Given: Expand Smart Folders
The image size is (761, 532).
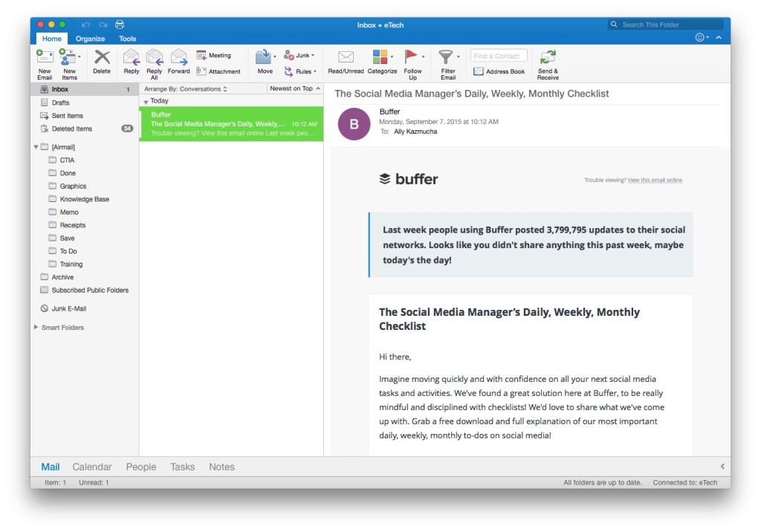Looking at the screenshot, I should click(36, 327).
